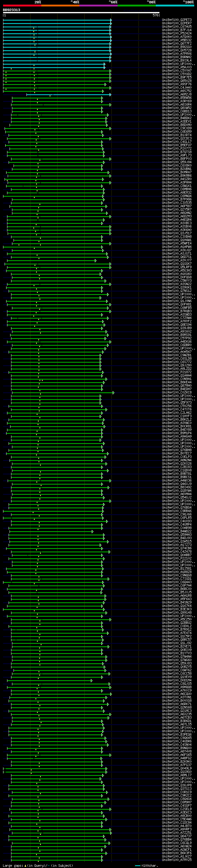
Task: Click the query end position 576
Action: click(x=155, y=15)
